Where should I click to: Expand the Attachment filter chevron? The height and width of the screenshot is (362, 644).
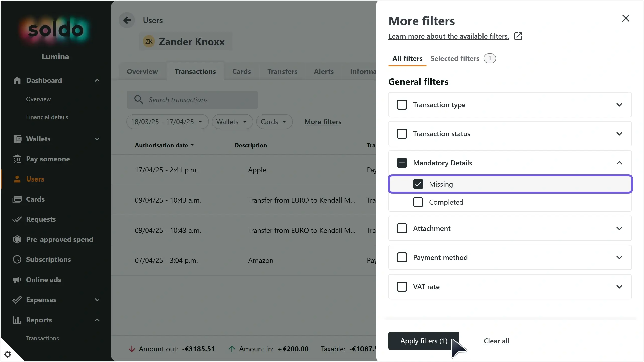tap(619, 228)
